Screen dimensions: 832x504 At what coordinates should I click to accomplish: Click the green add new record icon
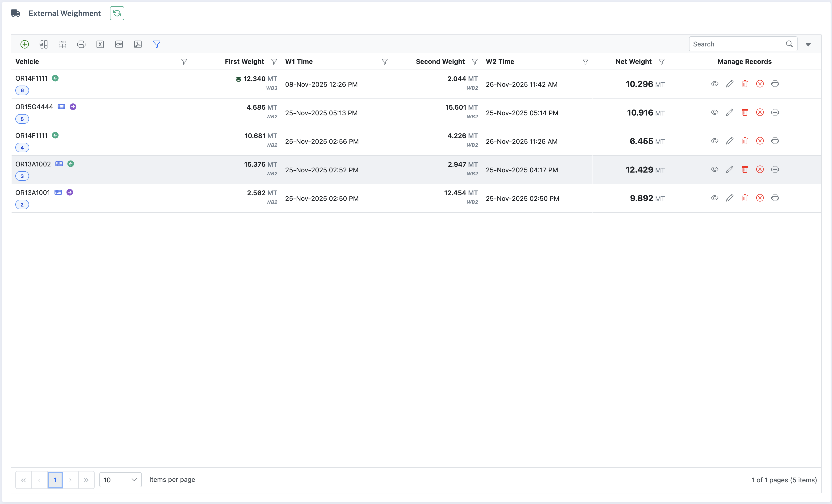(25, 44)
